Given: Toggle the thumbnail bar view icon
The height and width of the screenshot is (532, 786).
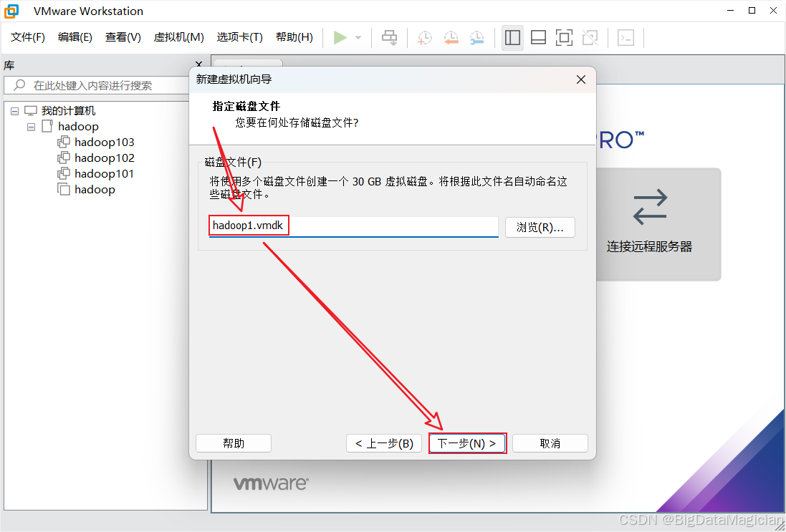Looking at the screenshot, I should click(x=538, y=37).
